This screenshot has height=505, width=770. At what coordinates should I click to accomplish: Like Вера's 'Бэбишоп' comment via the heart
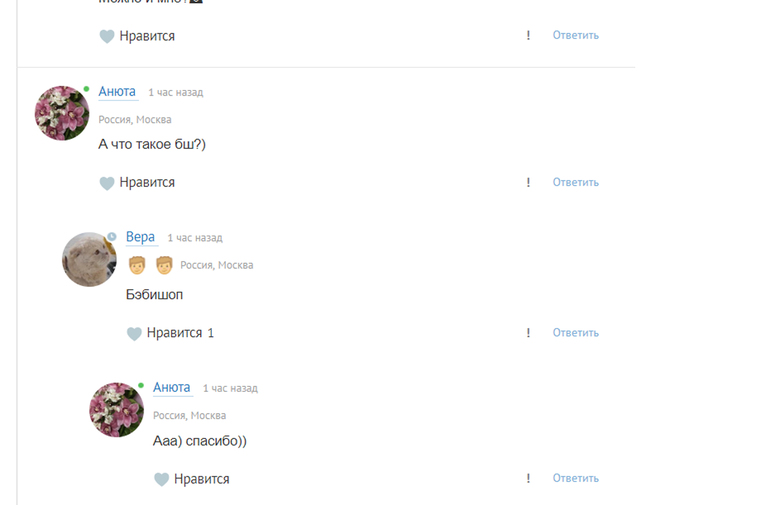(134, 334)
